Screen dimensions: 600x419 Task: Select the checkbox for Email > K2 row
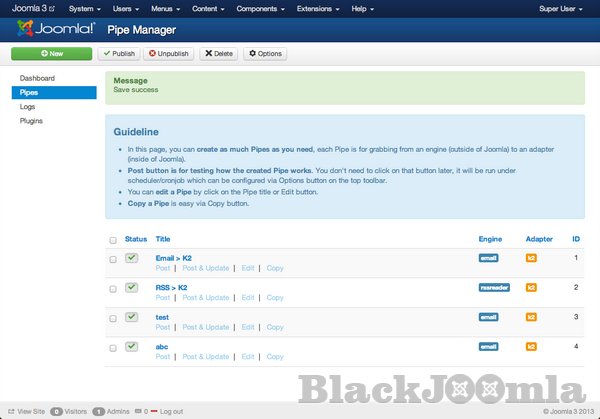click(x=112, y=260)
